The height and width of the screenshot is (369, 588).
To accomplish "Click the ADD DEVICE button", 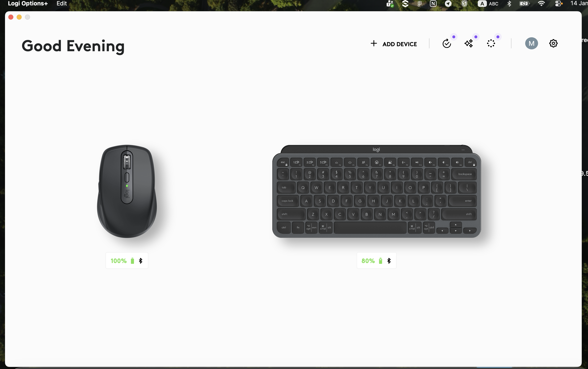I will pos(393,44).
